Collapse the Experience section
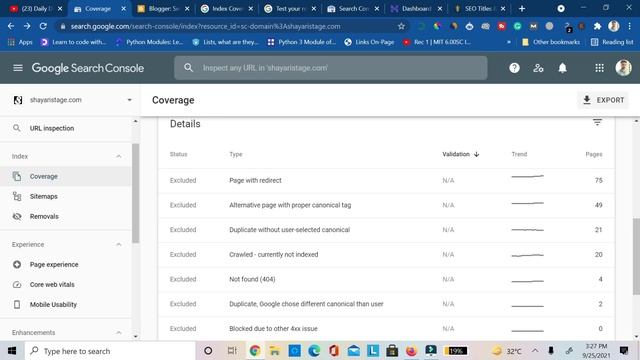 click(118, 244)
